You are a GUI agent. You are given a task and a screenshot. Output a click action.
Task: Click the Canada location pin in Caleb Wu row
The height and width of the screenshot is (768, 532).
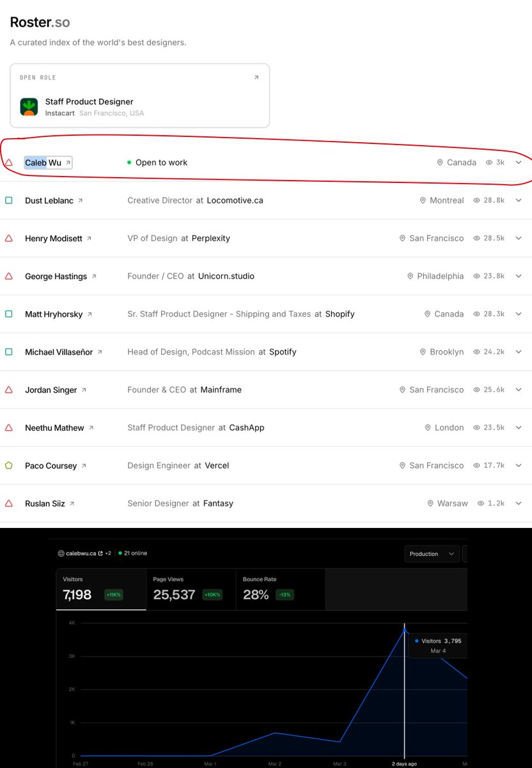pyautogui.click(x=440, y=163)
